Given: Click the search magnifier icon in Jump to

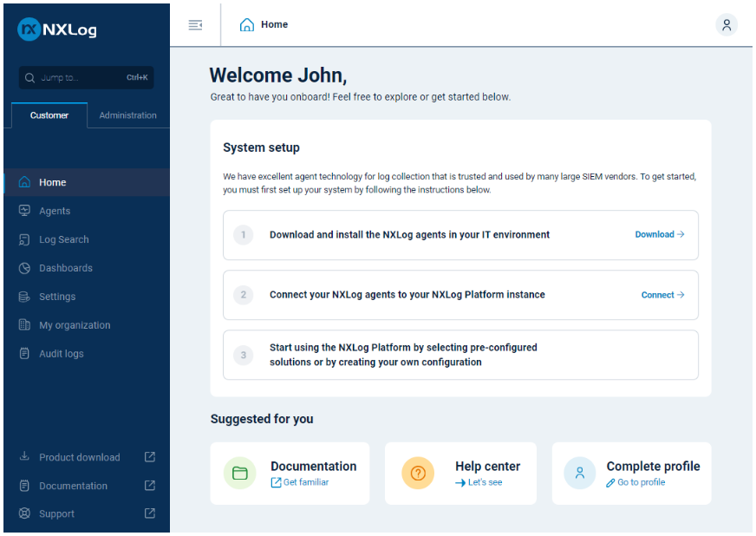Looking at the screenshot, I should (29, 78).
